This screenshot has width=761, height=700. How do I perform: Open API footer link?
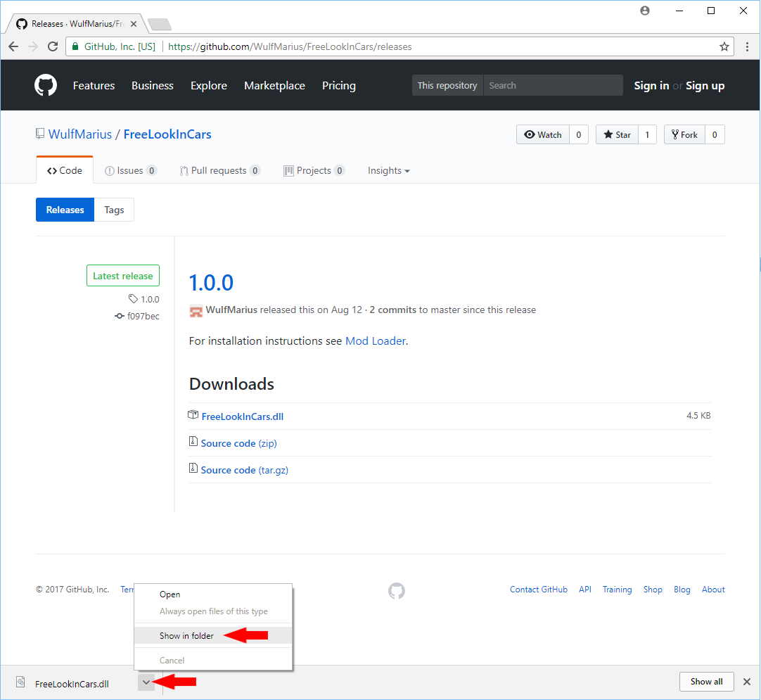585,590
